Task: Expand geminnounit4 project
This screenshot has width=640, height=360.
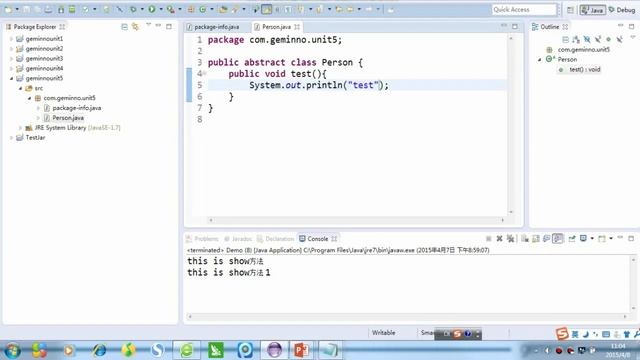Action: click(x=11, y=69)
